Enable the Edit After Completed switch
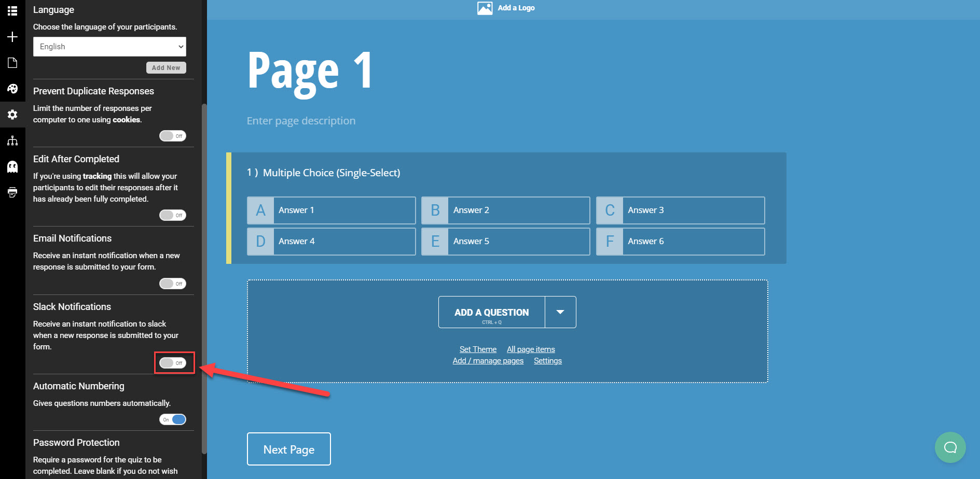 point(173,215)
